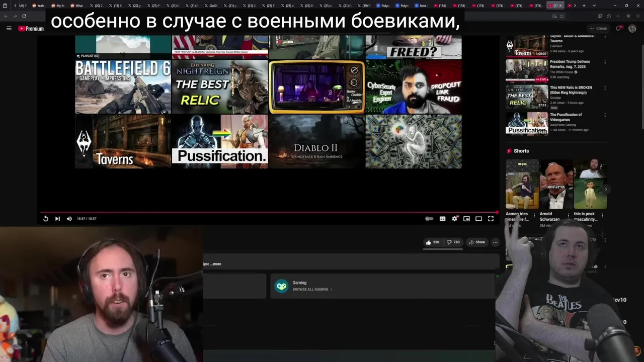Switch to the first Polym browser tab
Screen dimensions: 644x362
pos(382,6)
